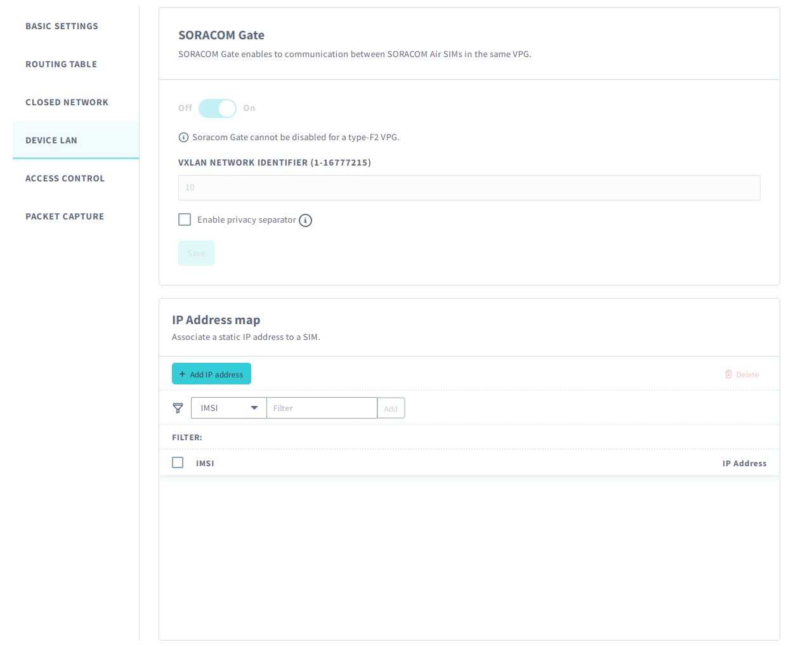Enable the privacy separator checkbox
This screenshot has width=812, height=647.
185,219
